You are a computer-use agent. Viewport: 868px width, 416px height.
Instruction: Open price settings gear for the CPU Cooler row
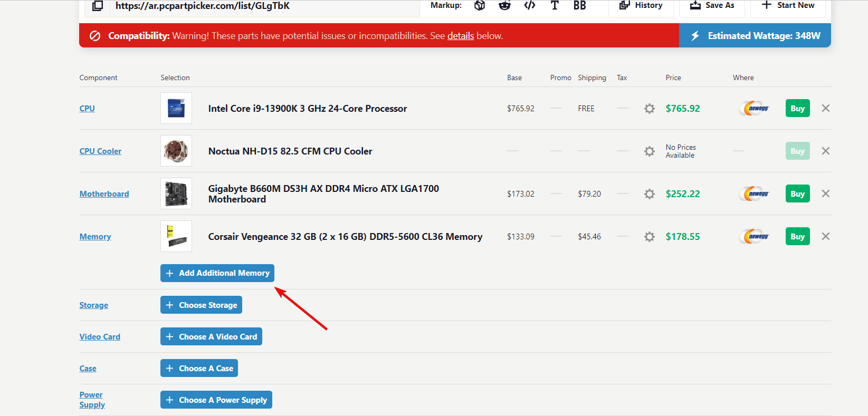coord(650,151)
